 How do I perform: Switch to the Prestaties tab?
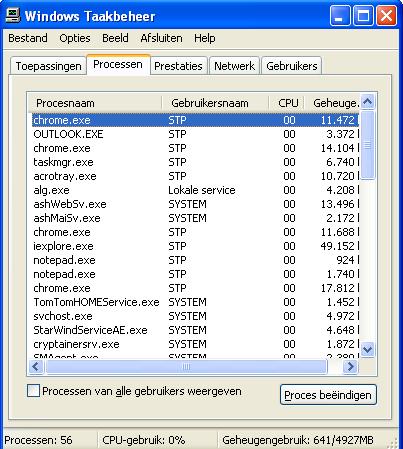(178, 66)
